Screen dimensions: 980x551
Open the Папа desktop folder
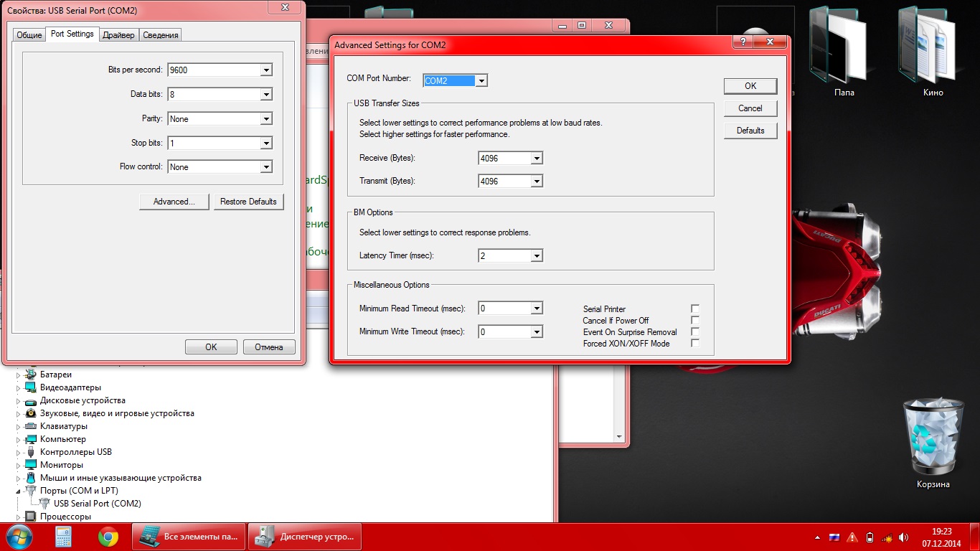click(844, 52)
